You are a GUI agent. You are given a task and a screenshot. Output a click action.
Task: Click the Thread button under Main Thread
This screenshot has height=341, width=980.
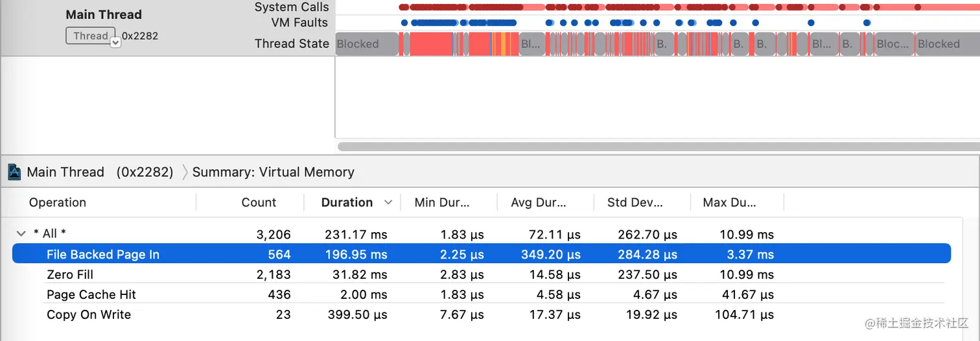click(x=90, y=36)
